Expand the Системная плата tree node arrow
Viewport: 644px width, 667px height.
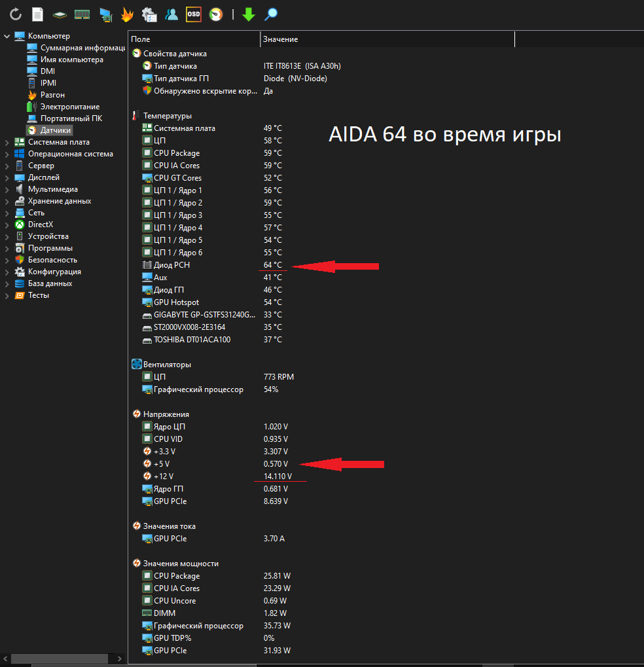click(x=7, y=143)
